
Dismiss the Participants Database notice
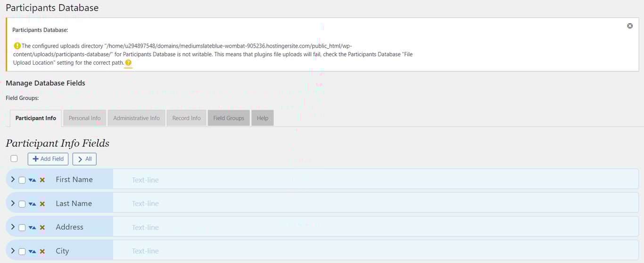pos(630,26)
